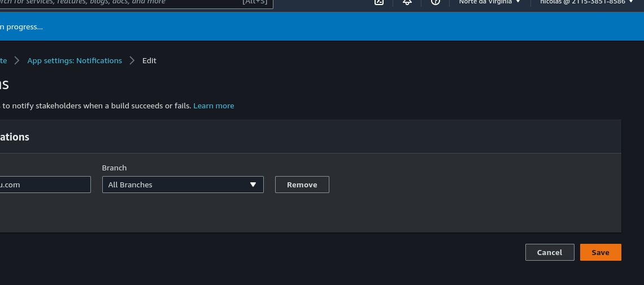
Task: Cancel editing notifications
Action: coord(550,252)
